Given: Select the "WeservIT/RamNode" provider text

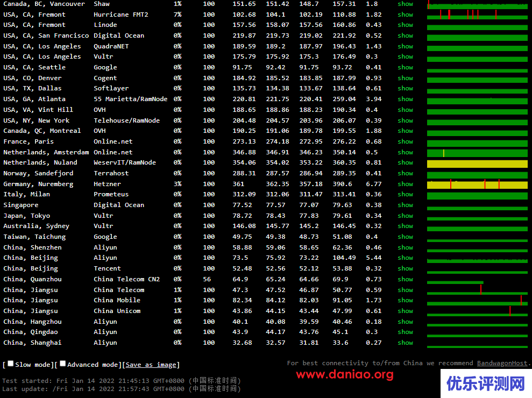Looking at the screenshot, I should 125,162.
